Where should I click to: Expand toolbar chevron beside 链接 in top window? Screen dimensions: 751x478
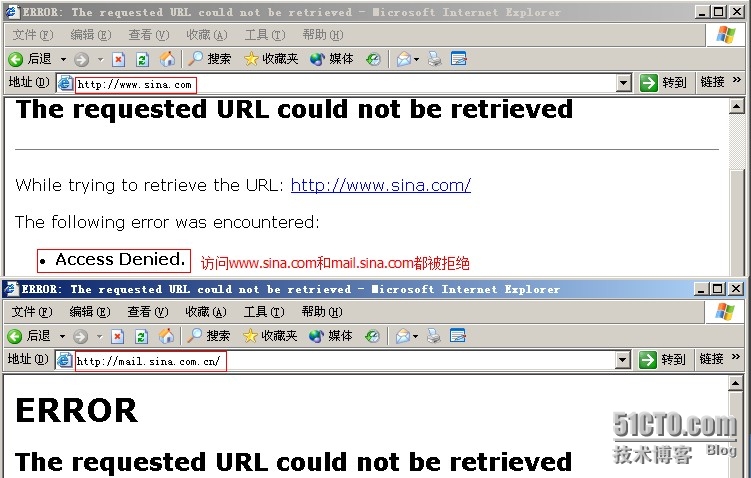point(737,80)
